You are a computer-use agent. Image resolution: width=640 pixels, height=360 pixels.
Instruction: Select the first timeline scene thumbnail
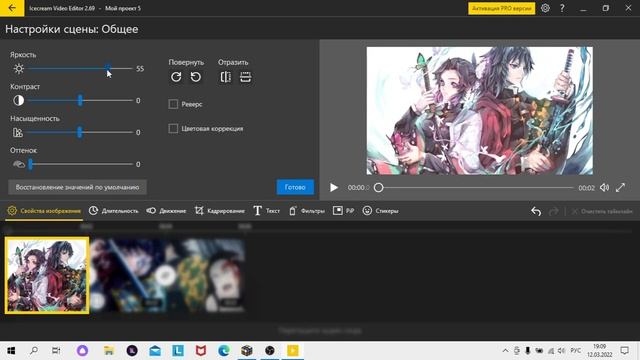(47, 276)
